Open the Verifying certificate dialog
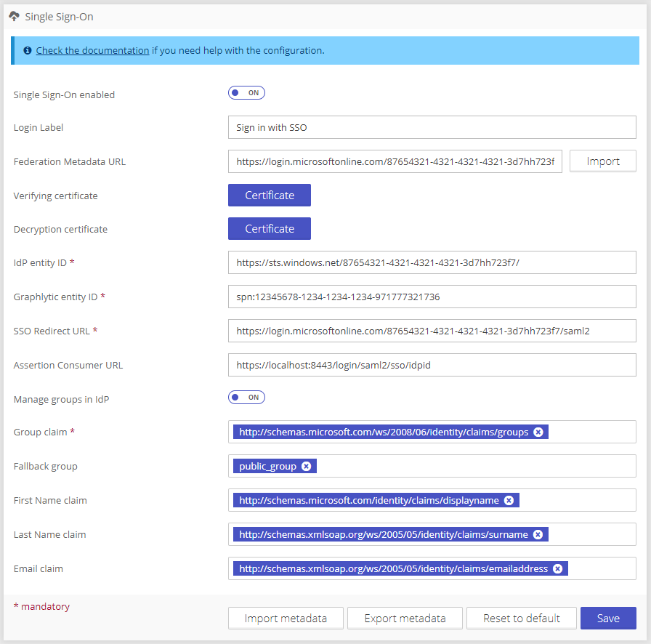 point(269,195)
